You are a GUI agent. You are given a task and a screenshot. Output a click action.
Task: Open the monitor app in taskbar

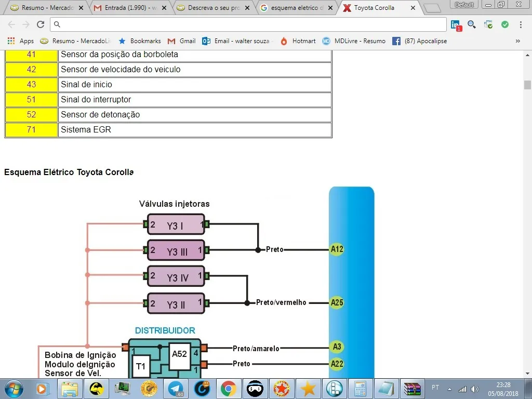tap(123, 389)
